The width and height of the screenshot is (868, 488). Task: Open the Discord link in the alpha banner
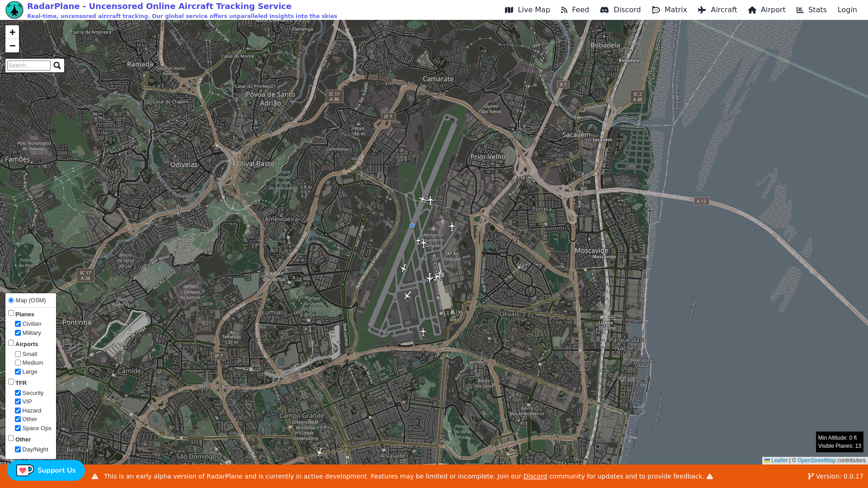click(535, 476)
